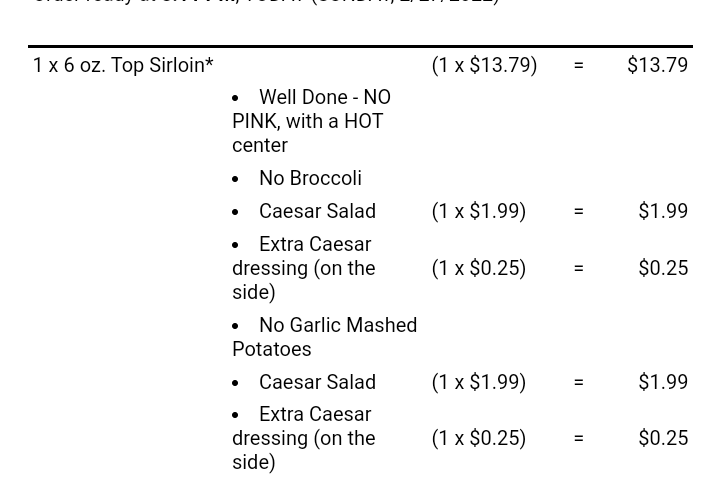Click the $1.99 total for first Caesar Salad
The width and height of the screenshot is (720, 480).
click(663, 211)
